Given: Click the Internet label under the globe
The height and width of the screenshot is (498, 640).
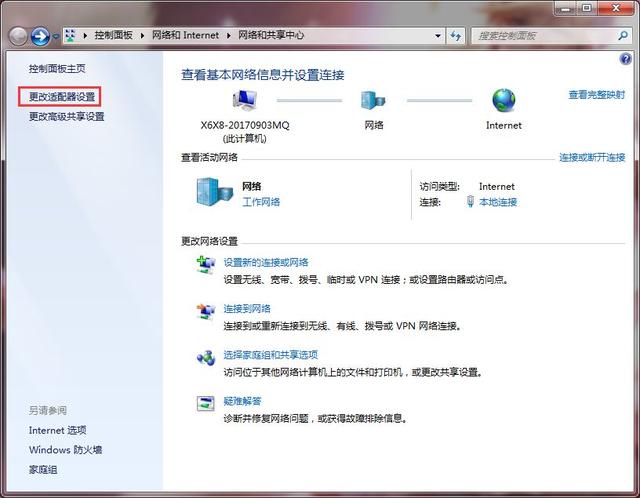Looking at the screenshot, I should tap(504, 125).
